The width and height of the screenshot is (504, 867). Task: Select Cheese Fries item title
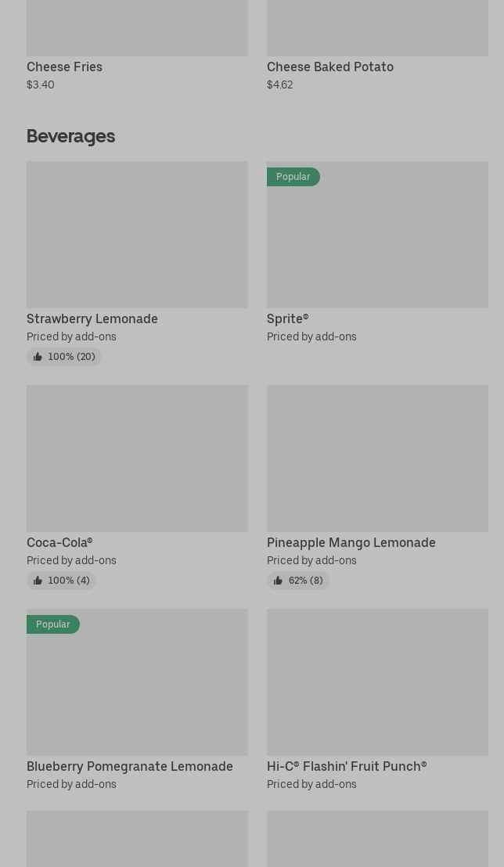[64, 67]
